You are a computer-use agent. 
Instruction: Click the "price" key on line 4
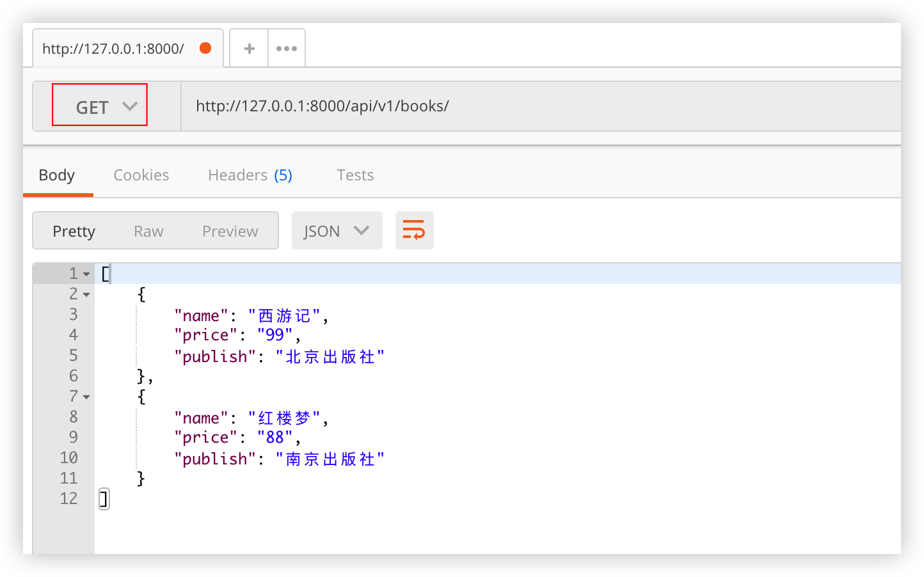coord(205,335)
